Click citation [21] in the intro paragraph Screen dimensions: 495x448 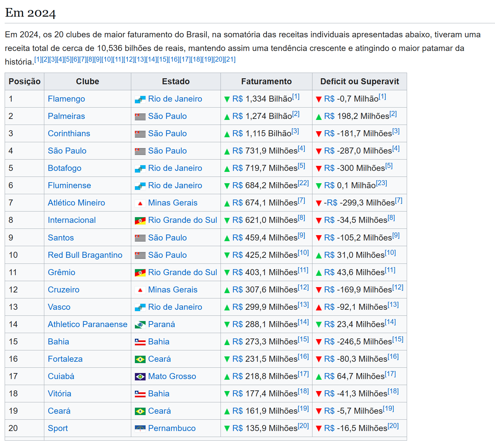[230, 59]
